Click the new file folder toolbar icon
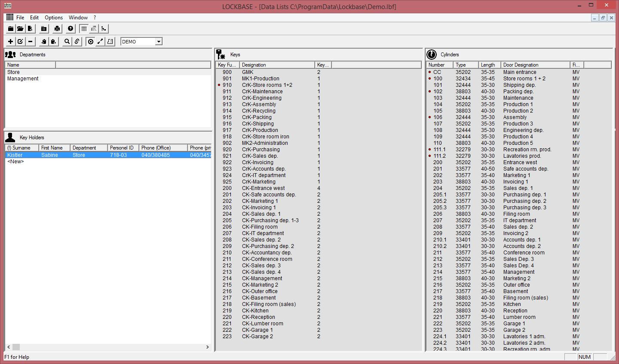The height and width of the screenshot is (364, 619). (11, 29)
